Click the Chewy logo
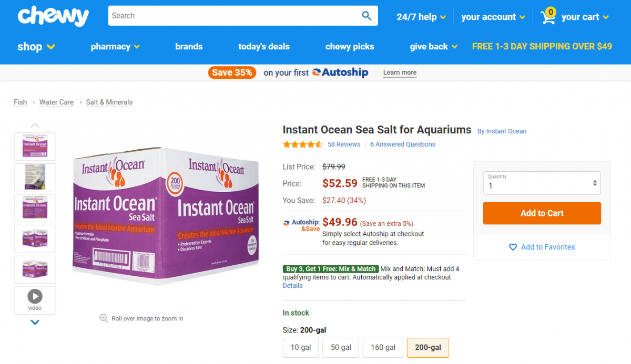Viewport: 631px width, 364px height. pyautogui.click(x=53, y=16)
